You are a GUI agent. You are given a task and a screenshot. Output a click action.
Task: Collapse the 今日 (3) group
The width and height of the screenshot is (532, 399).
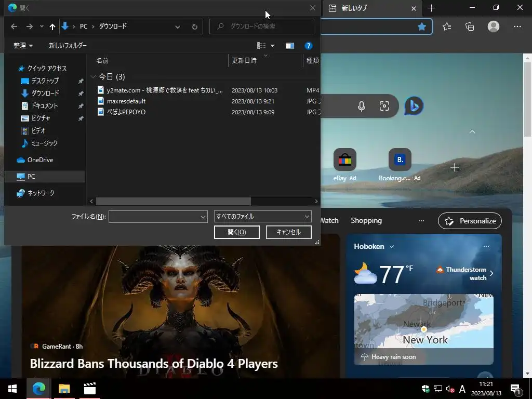click(x=93, y=77)
